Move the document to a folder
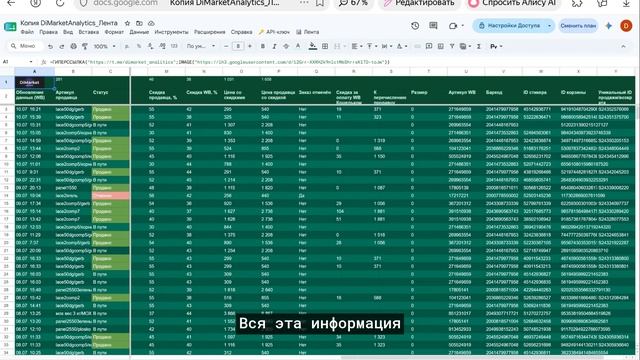 click(139, 23)
